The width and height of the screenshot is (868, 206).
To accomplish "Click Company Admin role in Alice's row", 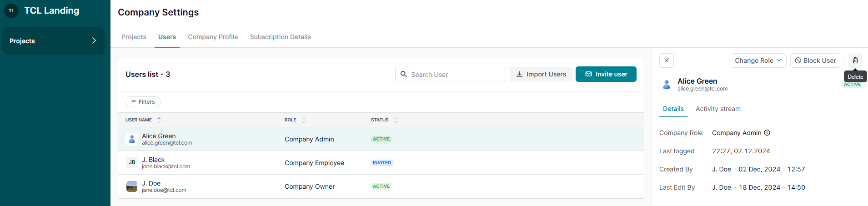I will [x=309, y=139].
